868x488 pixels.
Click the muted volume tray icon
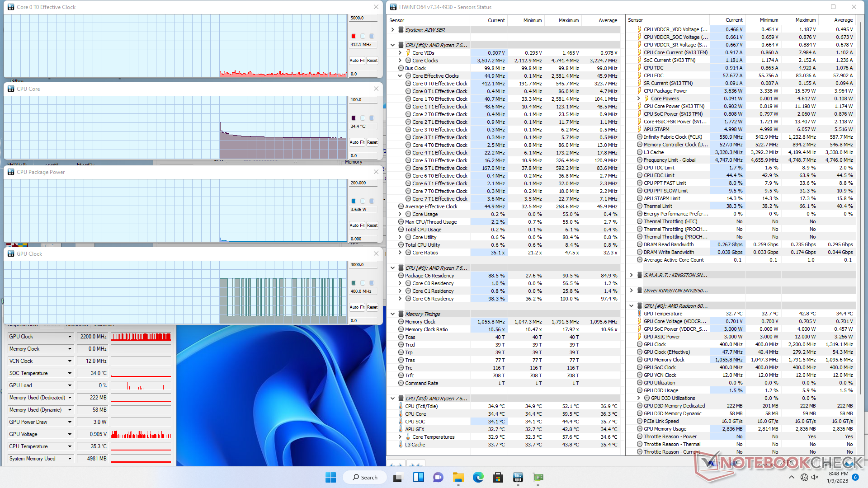[815, 477]
